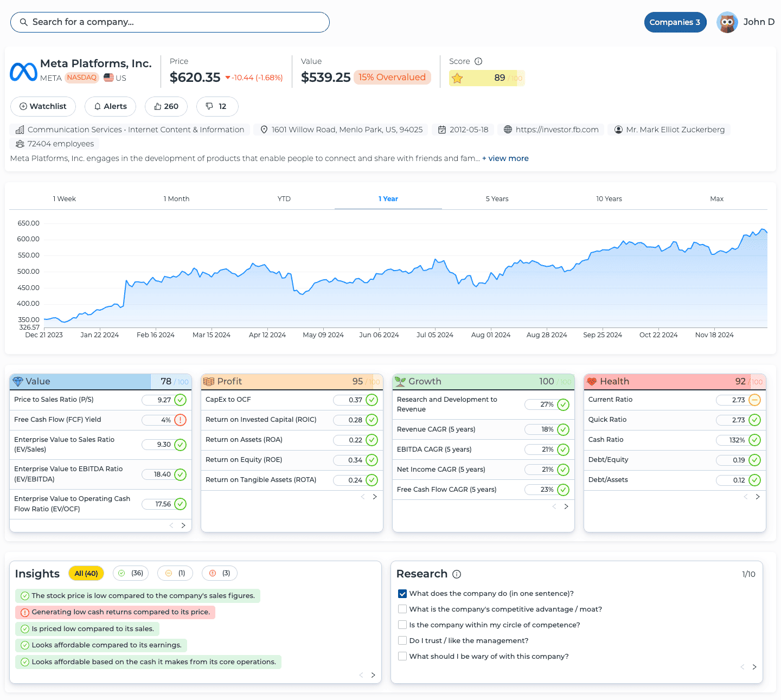Go to next page of Research questions
This screenshot has height=700, width=781.
[754, 667]
